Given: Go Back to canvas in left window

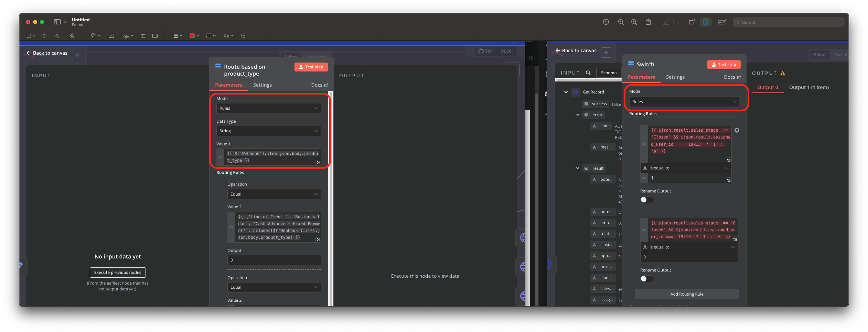Looking at the screenshot, I should [47, 53].
